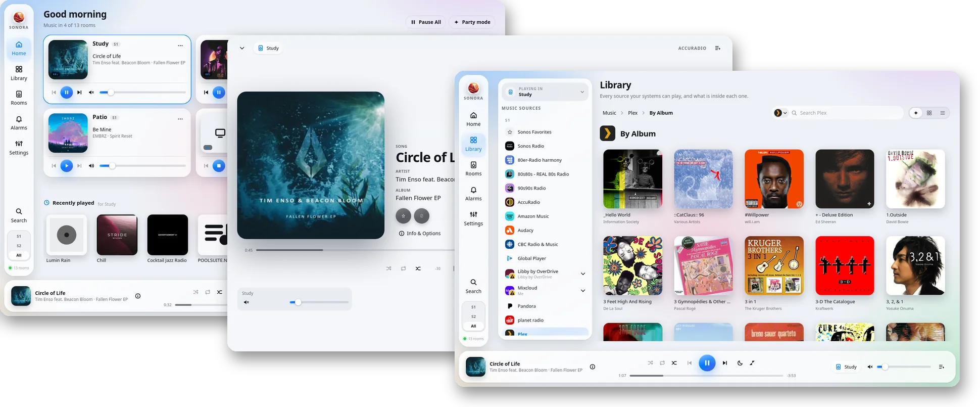Open the three-dots menu on the Patio room card
This screenshot has height=407, width=980.
(x=180, y=119)
